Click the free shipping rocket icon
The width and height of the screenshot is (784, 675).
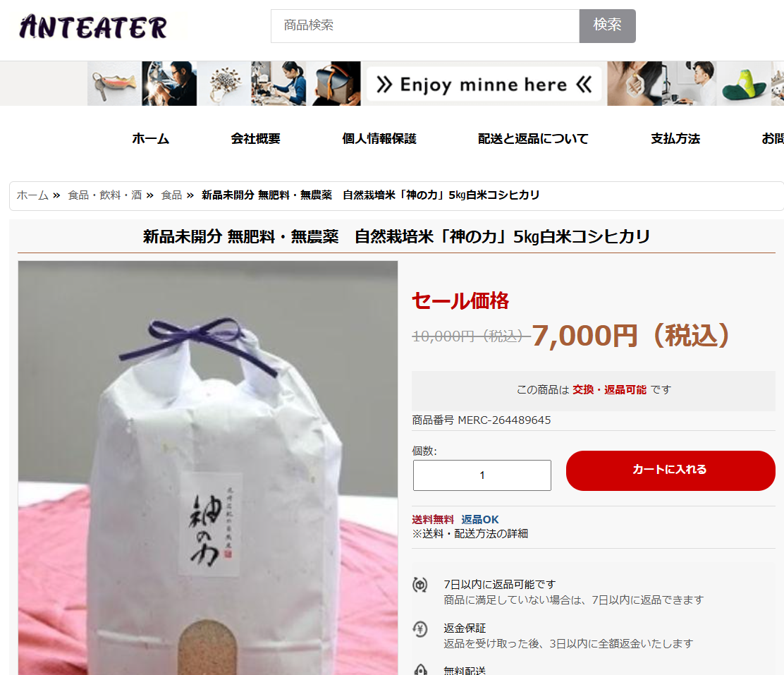point(420,669)
